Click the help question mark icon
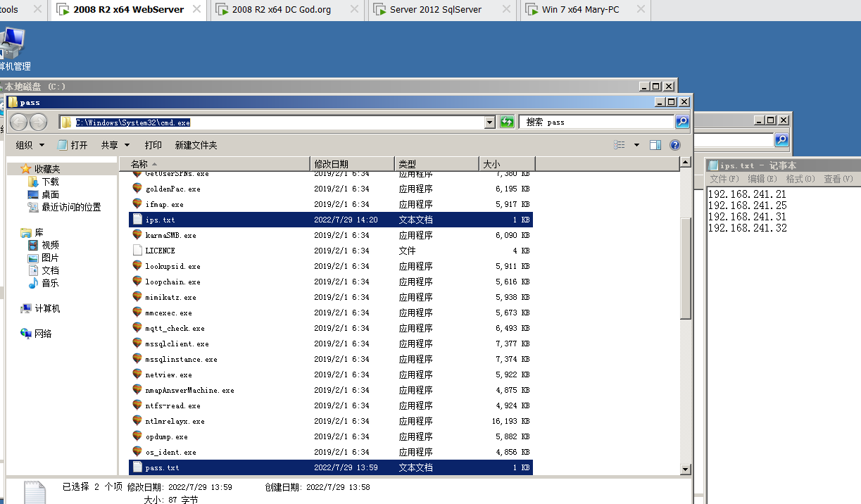The width and height of the screenshot is (861, 504). pyautogui.click(x=674, y=145)
